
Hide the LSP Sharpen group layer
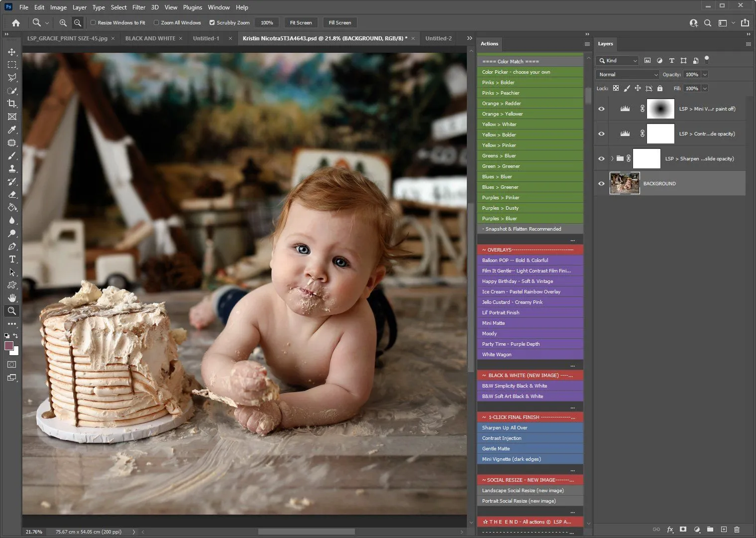tap(601, 158)
